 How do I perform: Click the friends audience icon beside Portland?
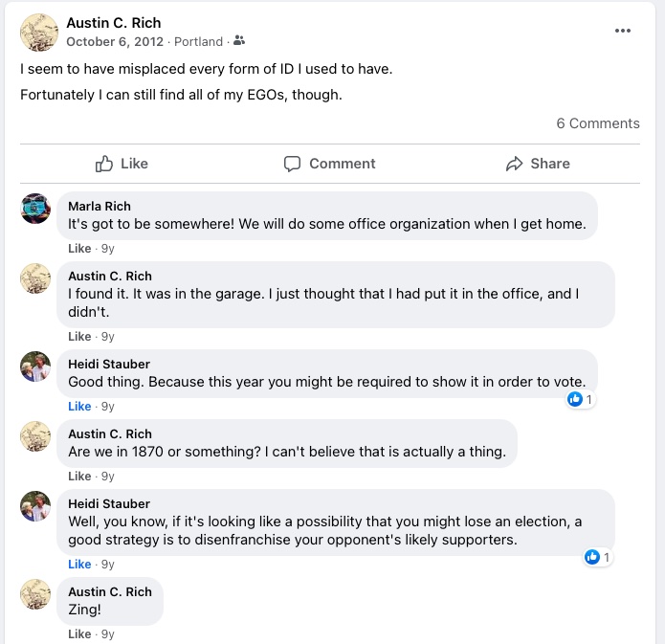239,42
